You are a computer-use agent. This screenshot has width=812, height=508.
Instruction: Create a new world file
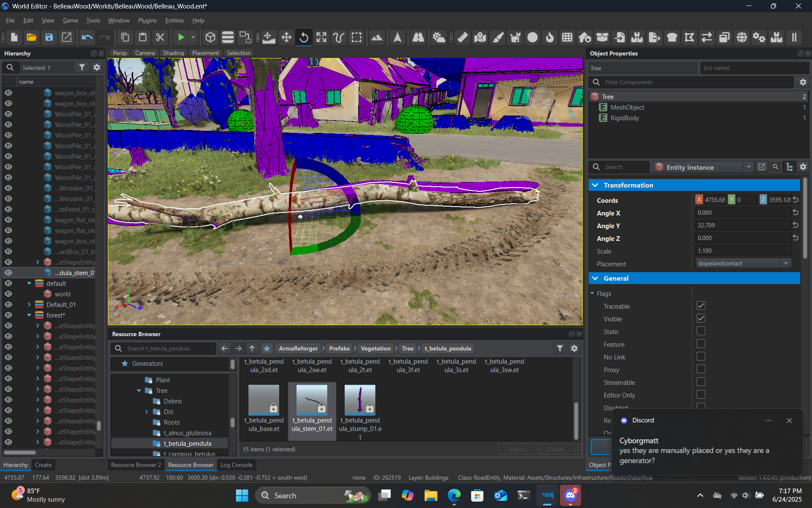14,37
